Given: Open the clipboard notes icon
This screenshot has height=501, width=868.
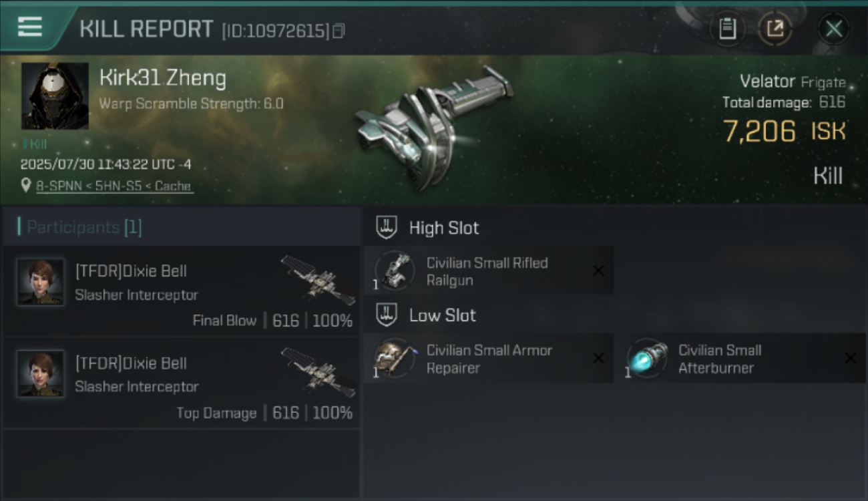Looking at the screenshot, I should 727,29.
